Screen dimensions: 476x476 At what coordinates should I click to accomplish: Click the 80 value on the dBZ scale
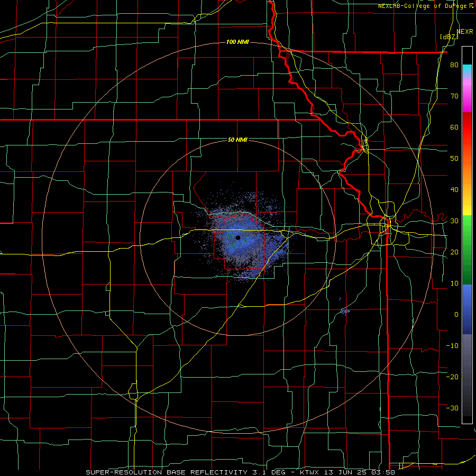tap(454, 65)
